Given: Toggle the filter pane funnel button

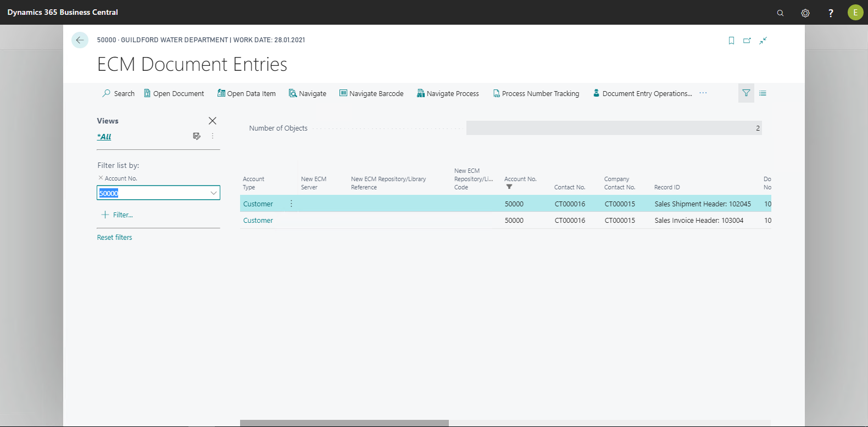Looking at the screenshot, I should [x=746, y=93].
